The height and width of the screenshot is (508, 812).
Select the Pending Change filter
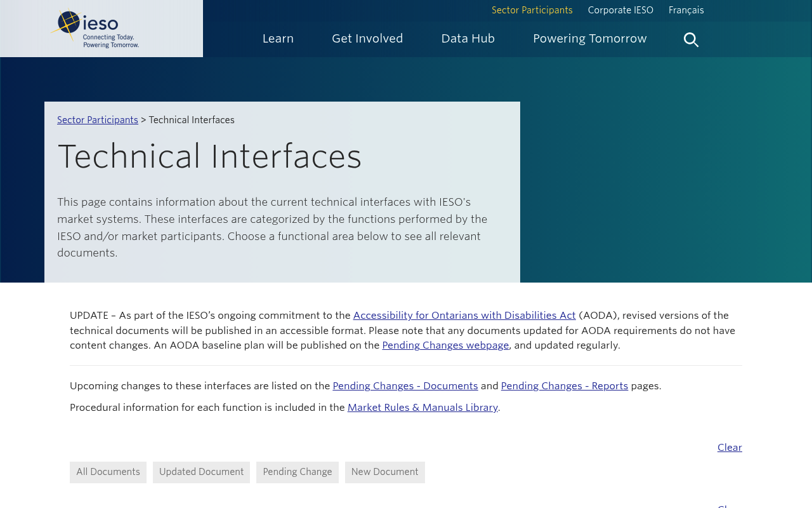pyautogui.click(x=298, y=472)
